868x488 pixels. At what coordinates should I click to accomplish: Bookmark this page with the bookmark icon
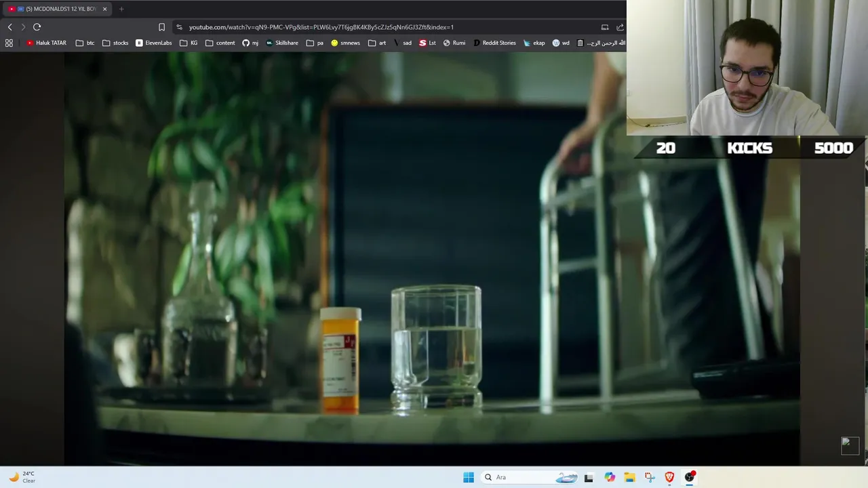click(161, 27)
